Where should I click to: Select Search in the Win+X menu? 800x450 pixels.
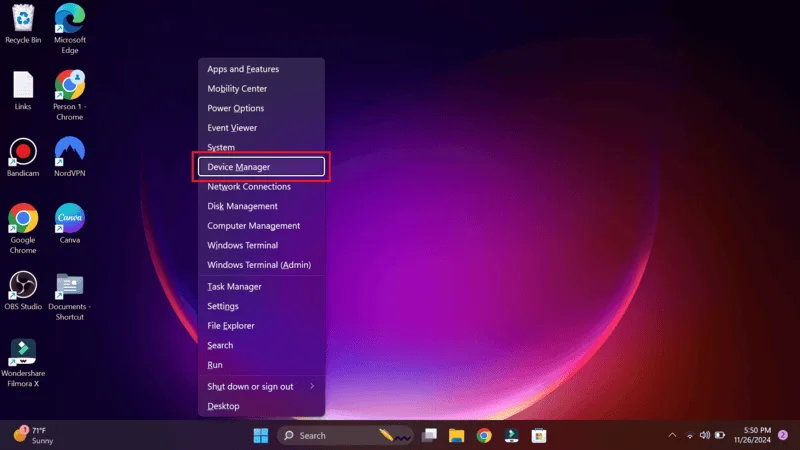(261, 345)
